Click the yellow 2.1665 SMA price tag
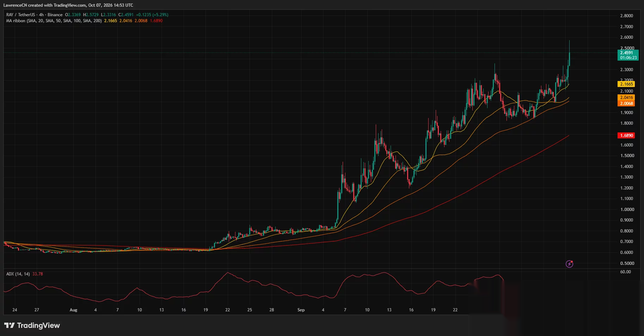This screenshot has height=336, width=644. point(626,84)
